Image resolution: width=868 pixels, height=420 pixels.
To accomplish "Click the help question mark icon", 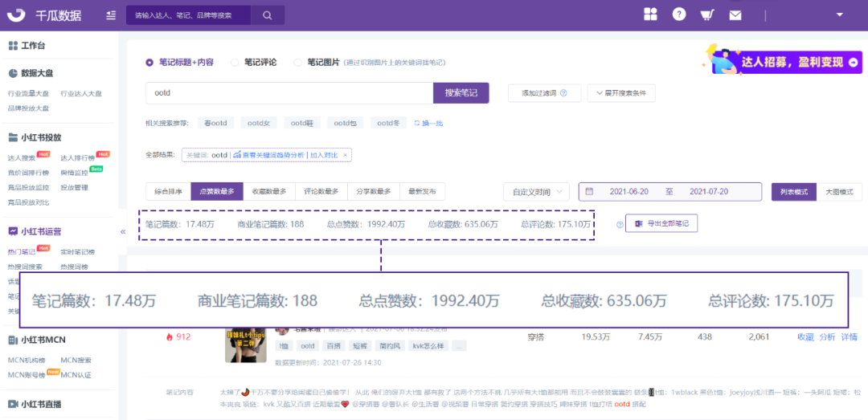I will point(679,14).
